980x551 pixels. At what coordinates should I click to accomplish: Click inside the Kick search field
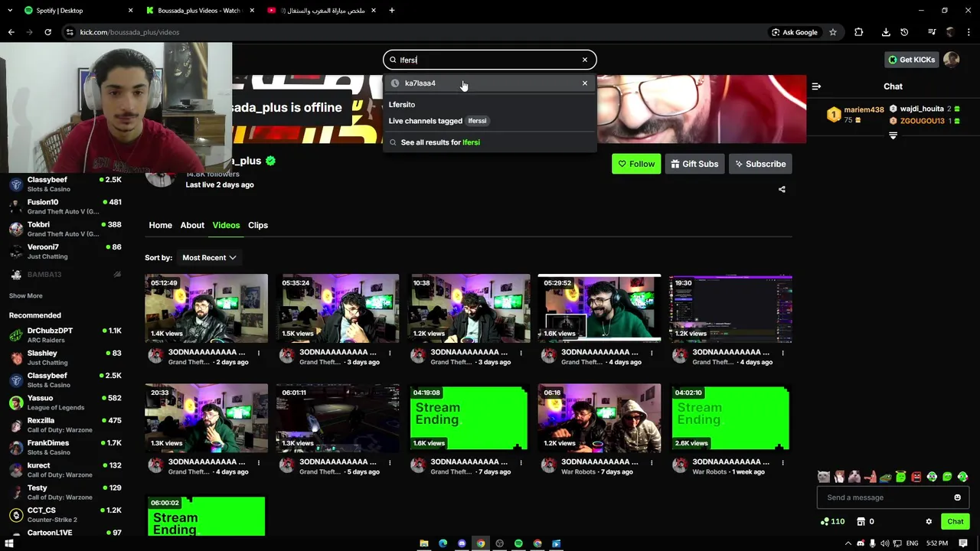(490, 60)
